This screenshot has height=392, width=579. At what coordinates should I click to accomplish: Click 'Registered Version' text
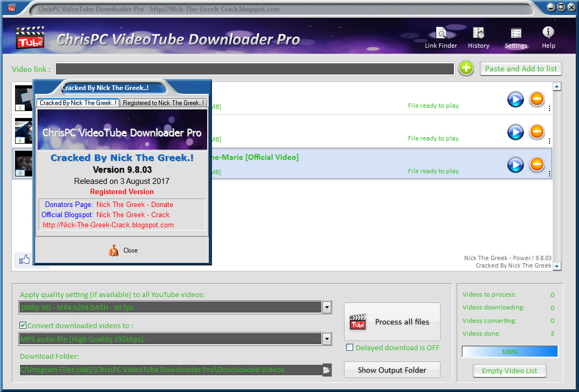(122, 191)
